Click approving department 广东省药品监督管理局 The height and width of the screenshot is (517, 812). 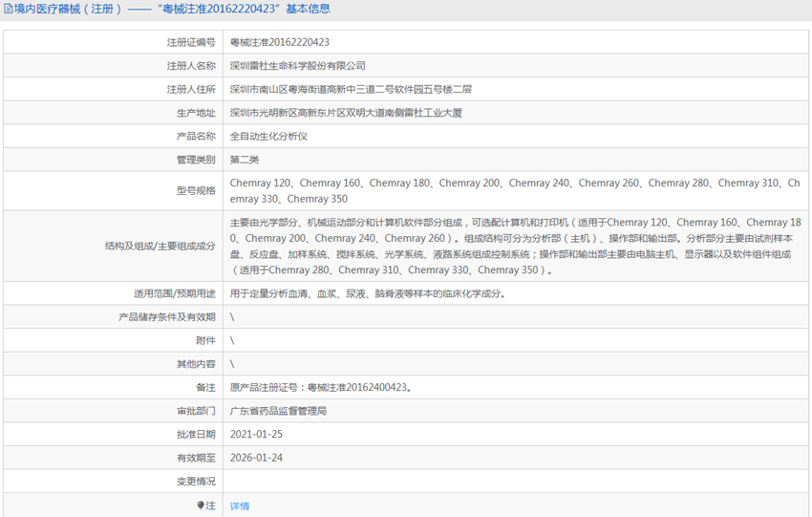click(x=278, y=411)
